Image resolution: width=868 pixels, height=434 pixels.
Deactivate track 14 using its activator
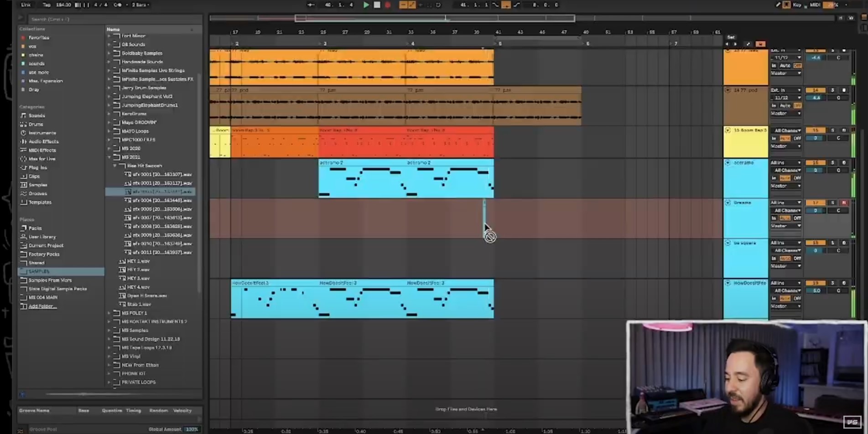(x=816, y=90)
